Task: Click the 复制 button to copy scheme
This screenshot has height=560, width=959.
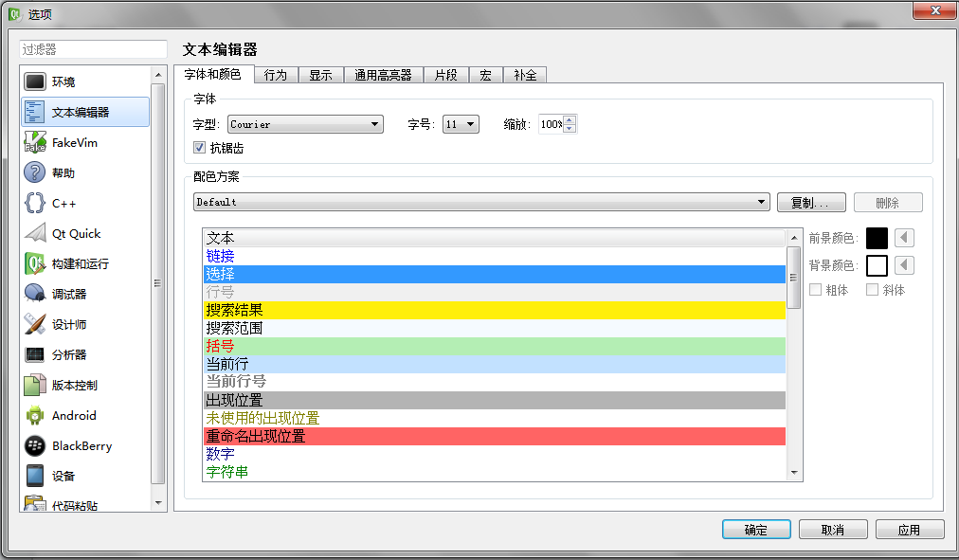Action: click(x=810, y=202)
